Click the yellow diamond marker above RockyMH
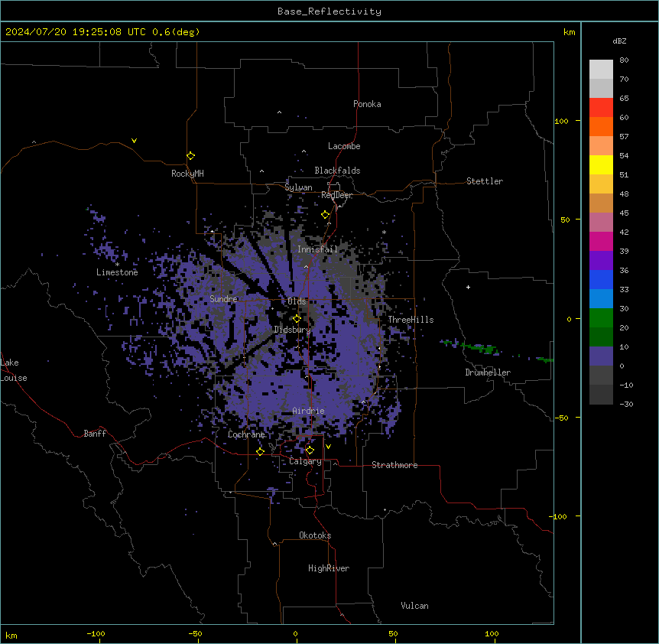Viewport: 659px width, 644px height. (190, 156)
